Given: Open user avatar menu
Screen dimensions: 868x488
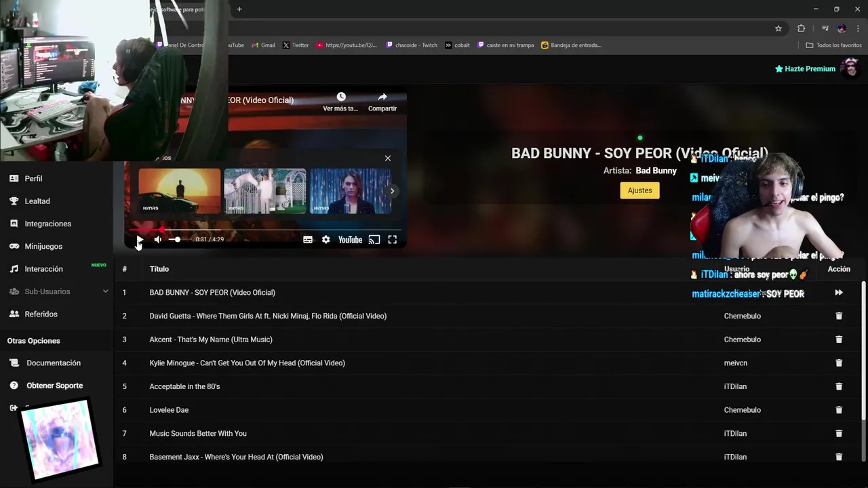Looking at the screenshot, I should coord(850,68).
